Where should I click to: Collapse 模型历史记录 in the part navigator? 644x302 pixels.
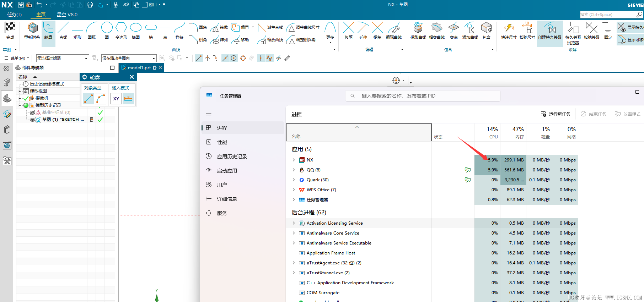[20, 105]
